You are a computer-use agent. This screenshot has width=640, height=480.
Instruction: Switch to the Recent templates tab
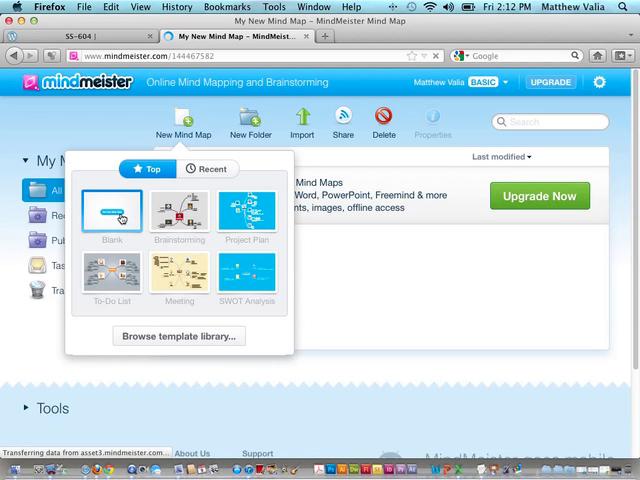207,169
